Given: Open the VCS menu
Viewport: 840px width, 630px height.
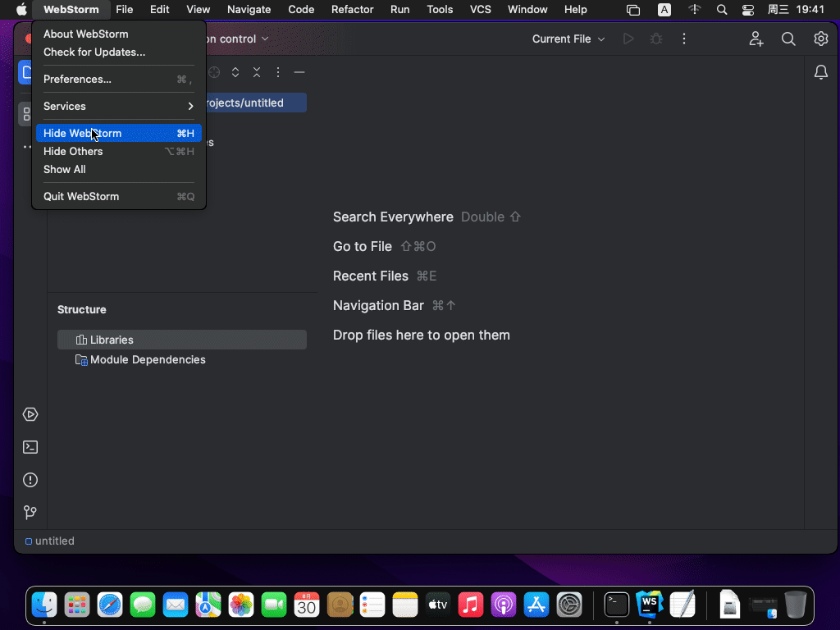Looking at the screenshot, I should coord(481,10).
